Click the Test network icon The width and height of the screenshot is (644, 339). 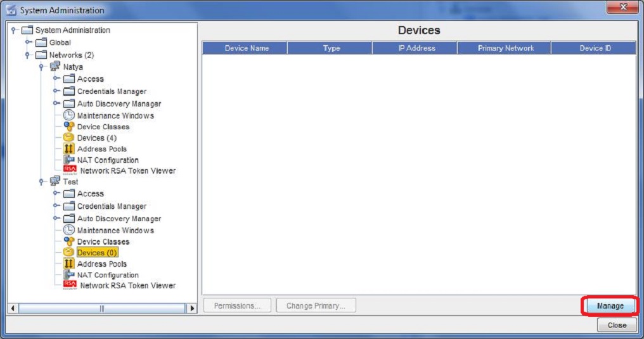click(55, 182)
